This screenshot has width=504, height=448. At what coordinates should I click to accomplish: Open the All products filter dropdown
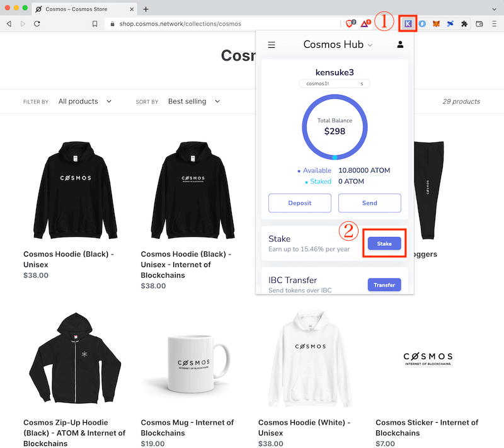click(x=85, y=101)
